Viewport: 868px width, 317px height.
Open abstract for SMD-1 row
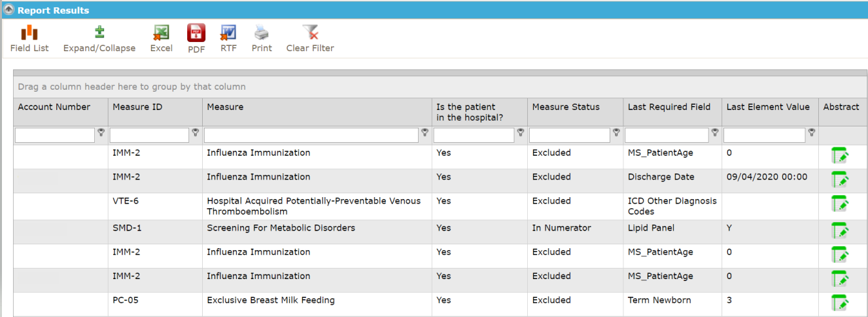point(840,231)
